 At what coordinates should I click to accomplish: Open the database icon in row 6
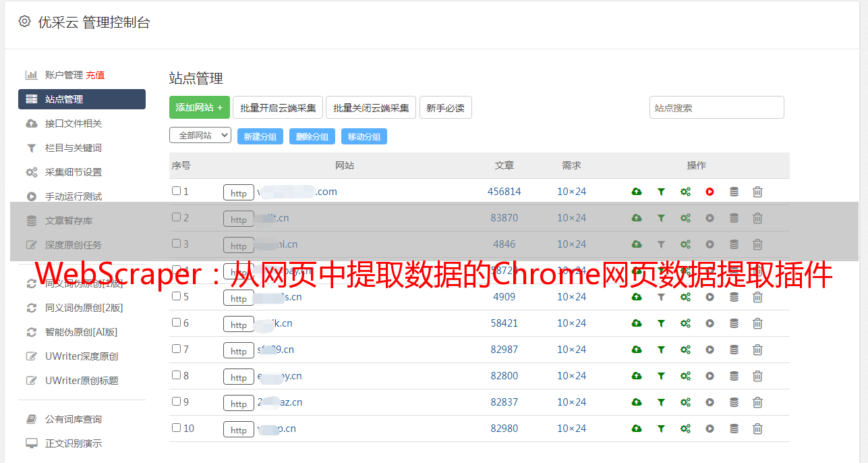734,323
